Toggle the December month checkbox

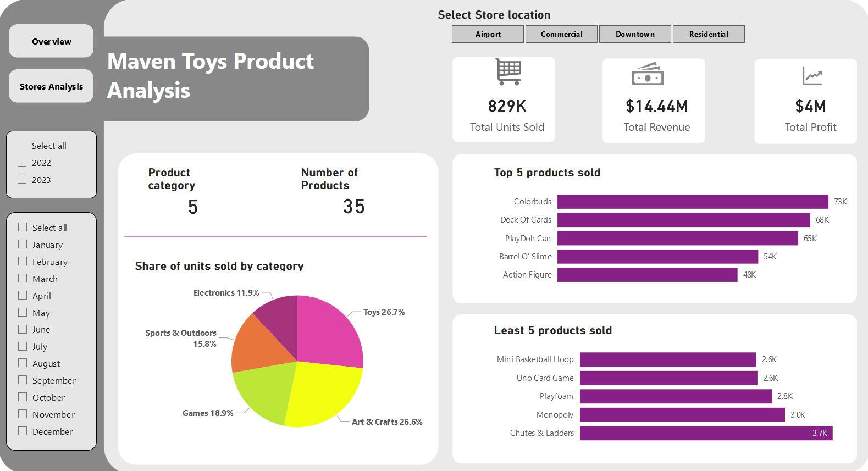(23, 431)
